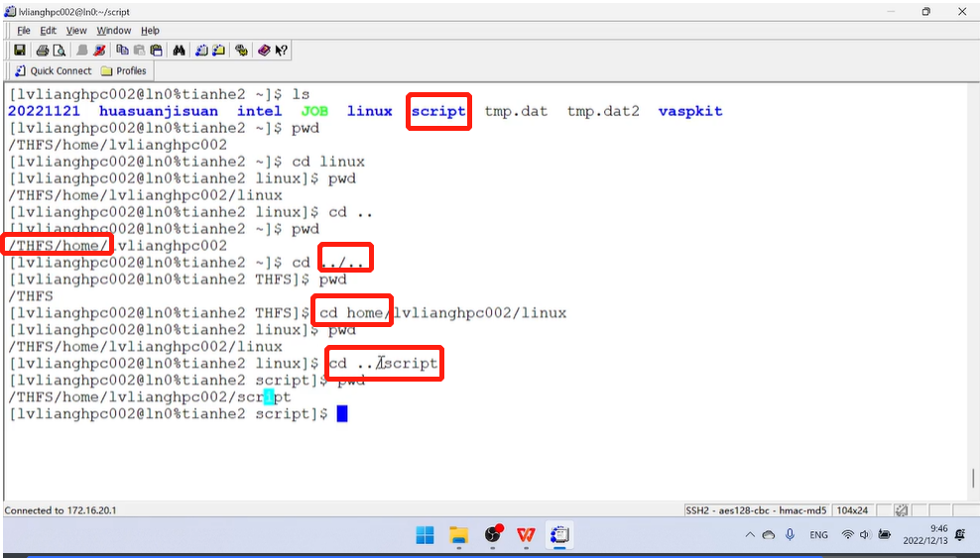Click the Save icon in the toolbar

[19, 50]
